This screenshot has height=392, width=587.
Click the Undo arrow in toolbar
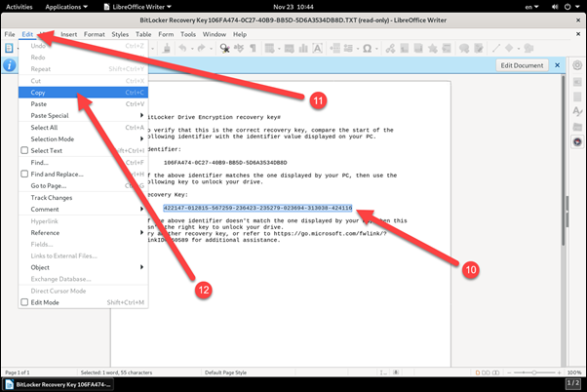[x=182, y=49]
